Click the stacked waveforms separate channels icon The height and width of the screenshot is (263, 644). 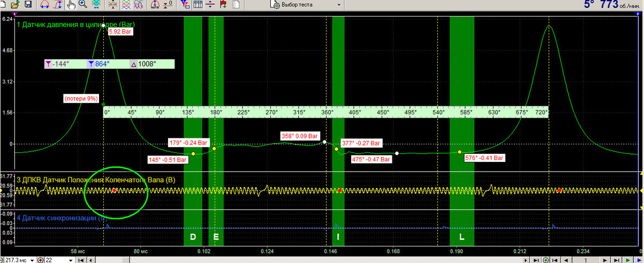pos(126,5)
